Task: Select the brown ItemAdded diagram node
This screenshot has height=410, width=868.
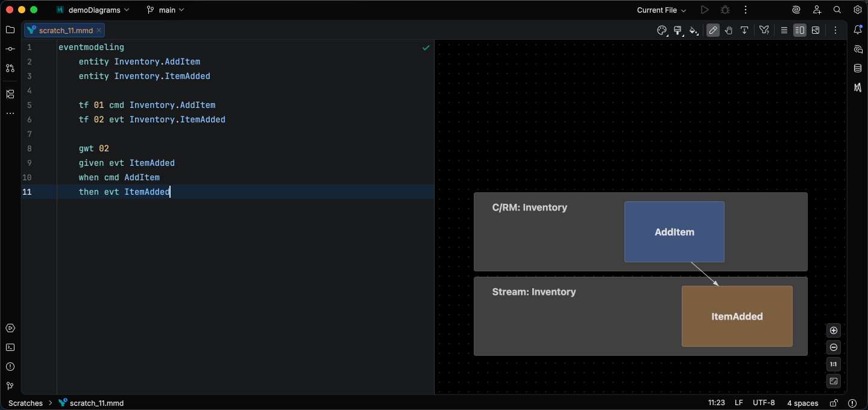Action: pyautogui.click(x=737, y=316)
